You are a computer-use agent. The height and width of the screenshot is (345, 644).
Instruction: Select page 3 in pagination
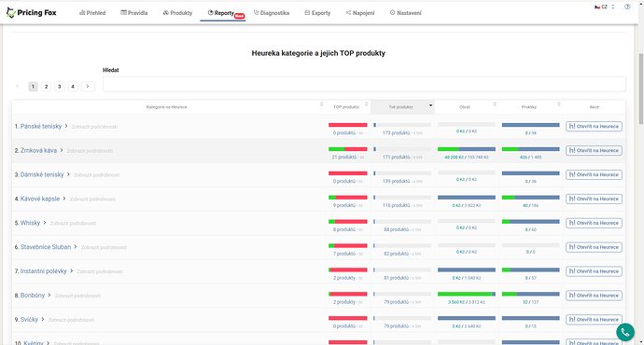click(x=60, y=87)
